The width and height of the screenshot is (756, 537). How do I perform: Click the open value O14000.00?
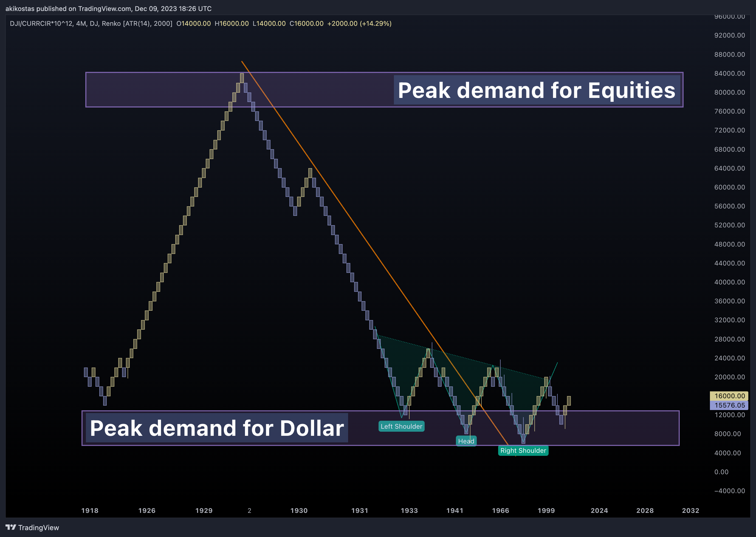click(193, 24)
